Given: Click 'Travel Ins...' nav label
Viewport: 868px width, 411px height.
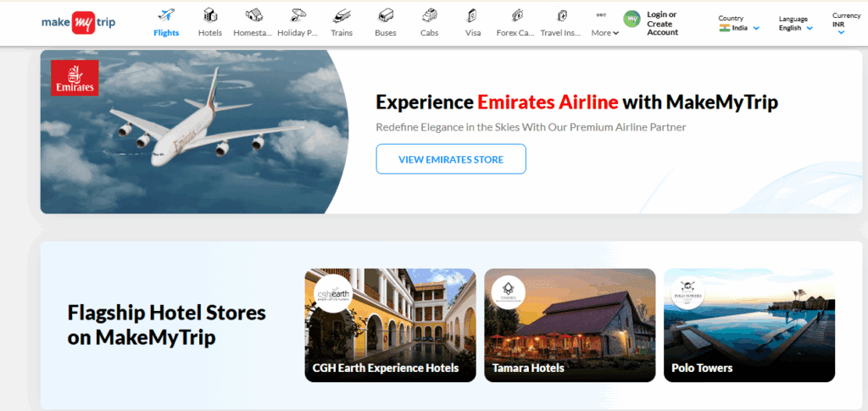Looking at the screenshot, I should [561, 33].
